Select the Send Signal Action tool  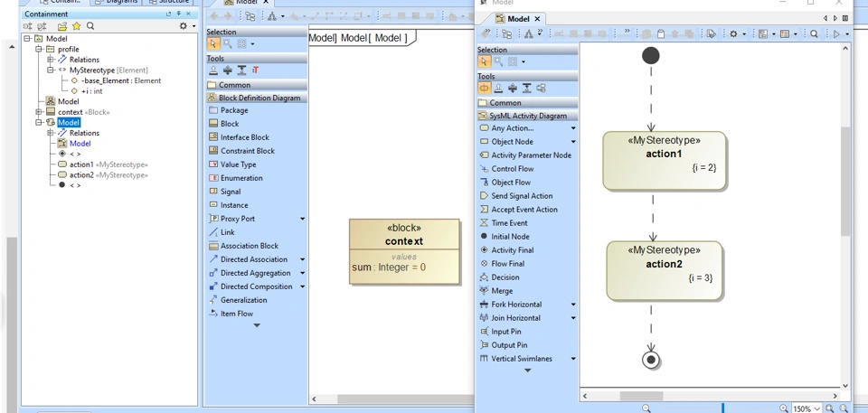522,196
